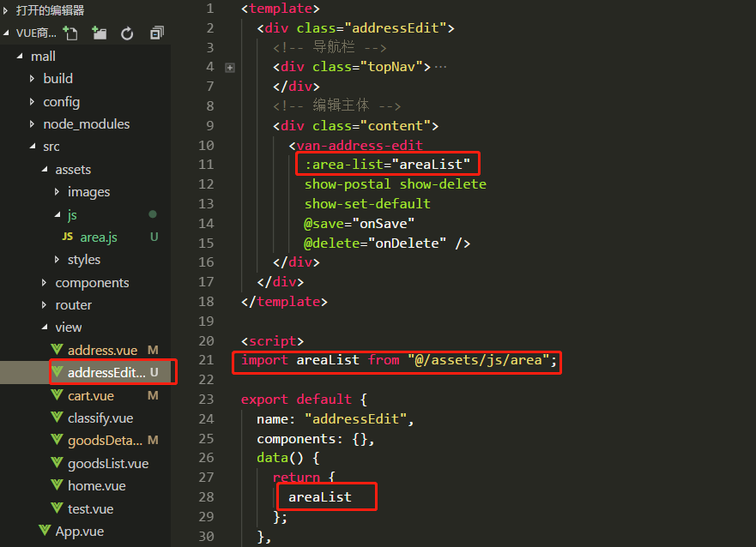Expand the images folder
Image resolution: width=756 pixels, height=547 pixels.
click(57, 192)
